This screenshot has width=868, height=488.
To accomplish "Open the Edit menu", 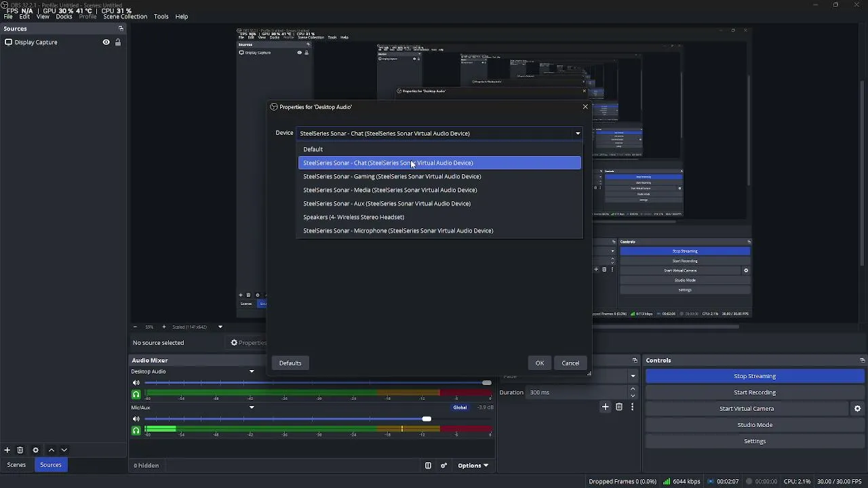I will tap(24, 16).
